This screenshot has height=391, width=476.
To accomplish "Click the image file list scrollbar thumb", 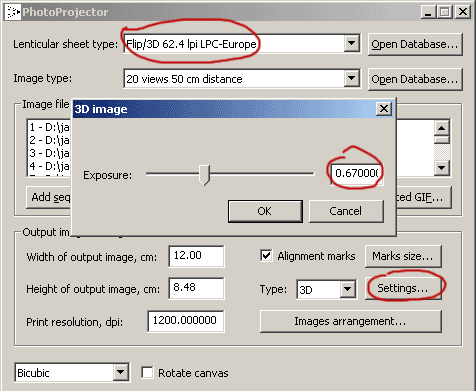I will click(442, 140).
